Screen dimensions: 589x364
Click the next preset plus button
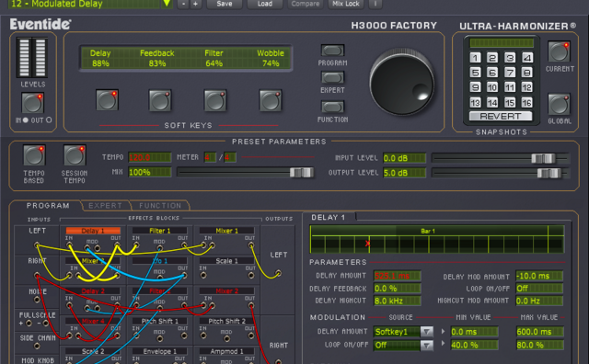(x=195, y=4)
